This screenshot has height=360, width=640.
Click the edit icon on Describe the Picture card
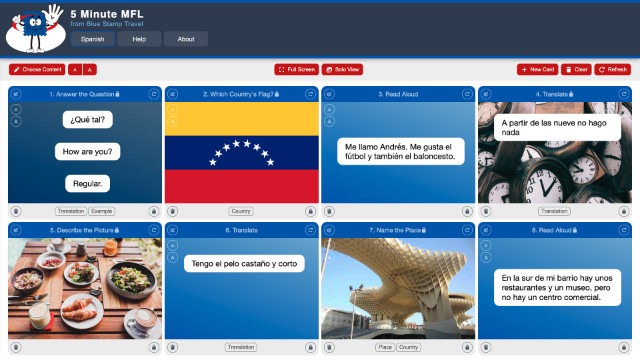pos(16,230)
